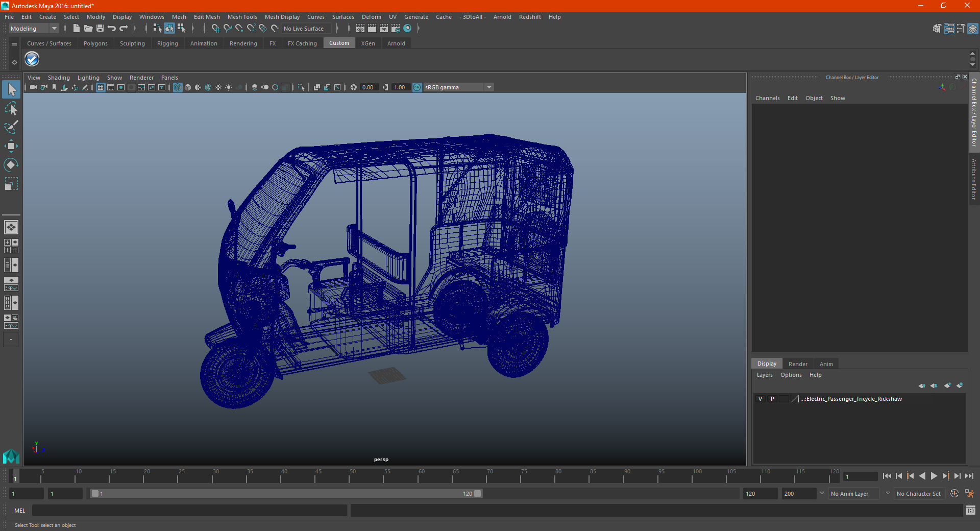Enable snap to curves magnet icon
980x531 pixels.
[228, 29]
